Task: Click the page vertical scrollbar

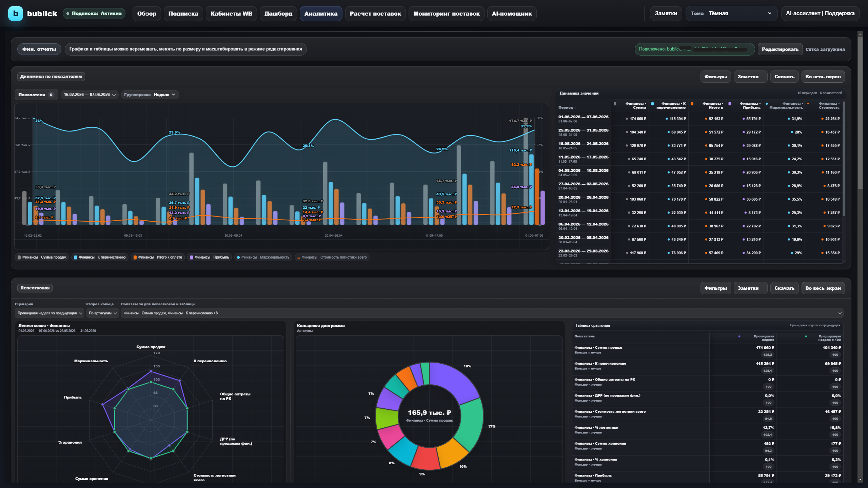Action: (x=860, y=112)
